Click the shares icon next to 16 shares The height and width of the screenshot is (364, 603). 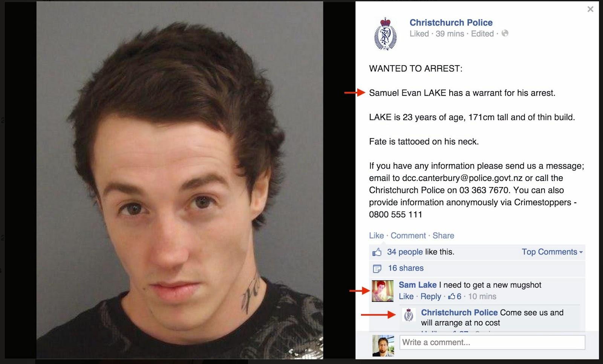click(377, 269)
